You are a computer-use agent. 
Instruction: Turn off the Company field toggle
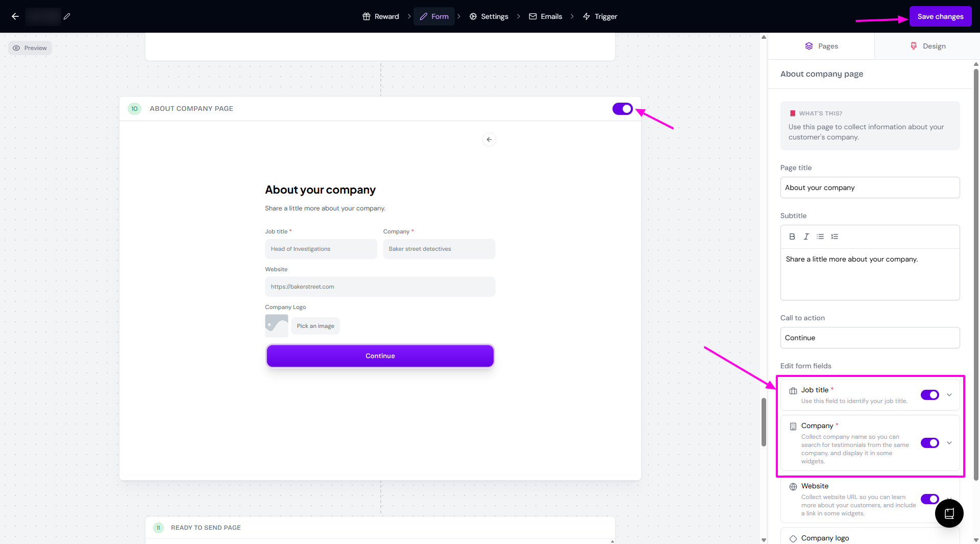[x=929, y=443]
